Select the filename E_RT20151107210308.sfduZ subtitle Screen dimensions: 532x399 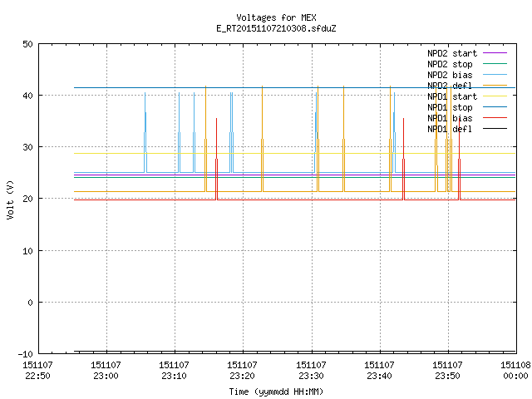(276, 28)
